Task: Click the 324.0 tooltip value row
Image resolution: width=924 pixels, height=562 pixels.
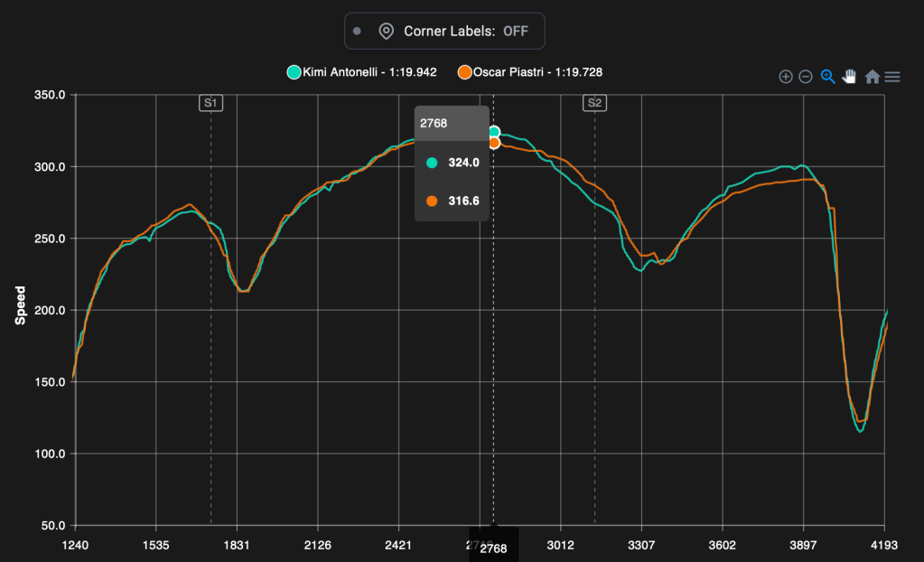Action: pos(452,163)
